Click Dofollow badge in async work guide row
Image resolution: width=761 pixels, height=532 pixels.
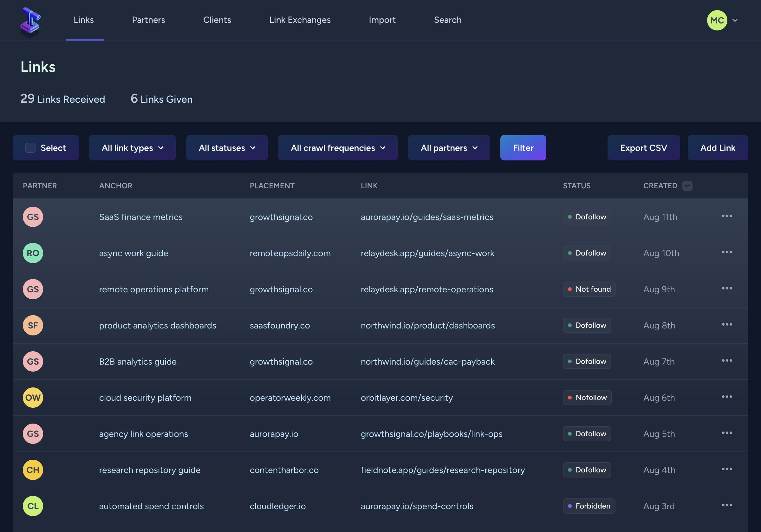(587, 253)
